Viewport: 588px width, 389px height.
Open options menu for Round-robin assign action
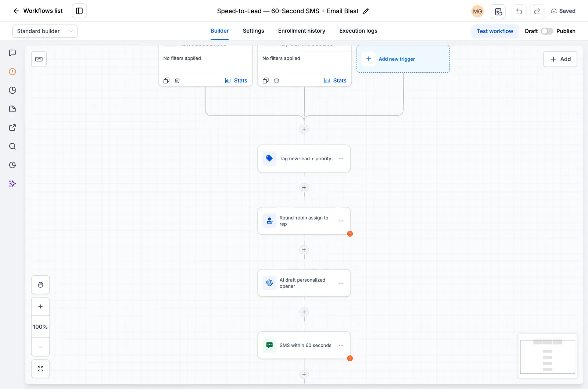pos(341,221)
